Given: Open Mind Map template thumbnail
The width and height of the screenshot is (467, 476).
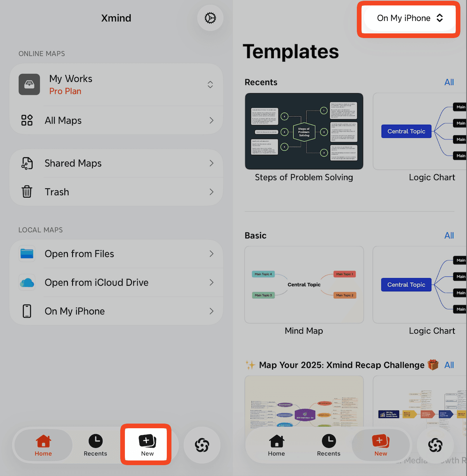Looking at the screenshot, I should pos(304,285).
